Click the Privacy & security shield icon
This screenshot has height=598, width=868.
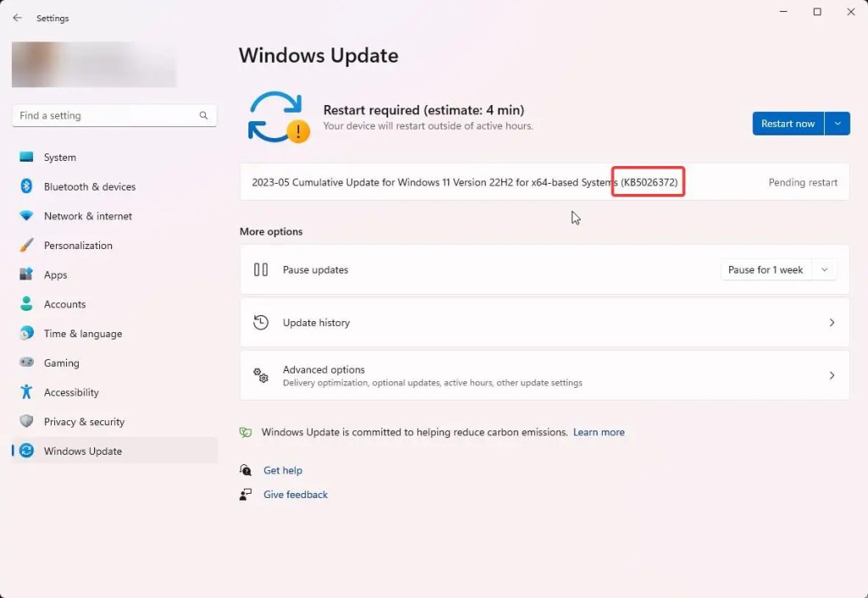coord(26,422)
